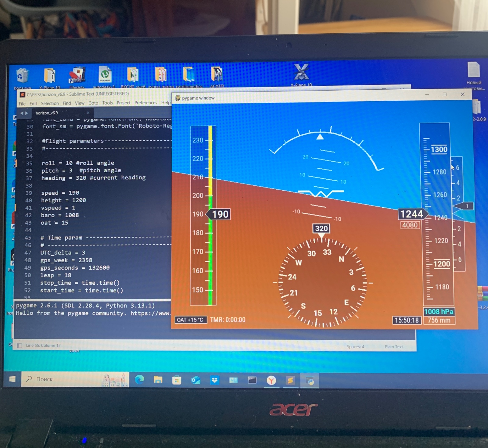
Task: Select the horizon_v6.9 editor tab
Action: (47, 113)
